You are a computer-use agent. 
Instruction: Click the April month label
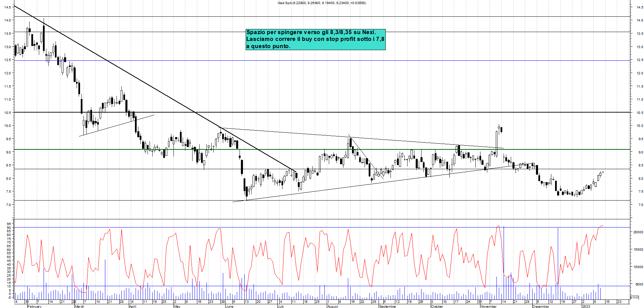coord(133,306)
